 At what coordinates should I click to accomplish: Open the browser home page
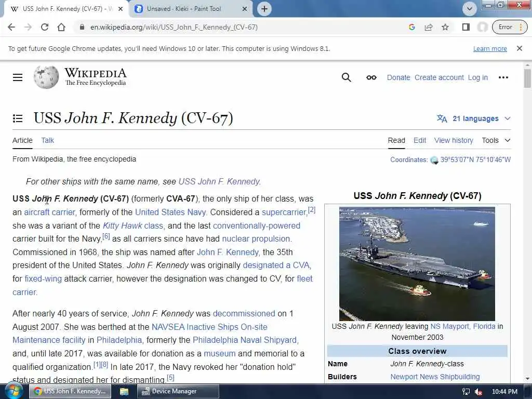61,27
